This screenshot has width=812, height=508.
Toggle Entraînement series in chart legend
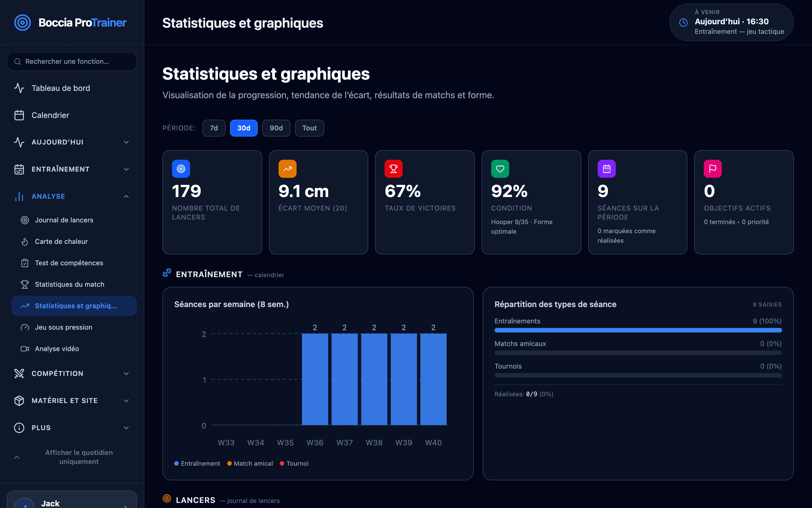point(197,463)
